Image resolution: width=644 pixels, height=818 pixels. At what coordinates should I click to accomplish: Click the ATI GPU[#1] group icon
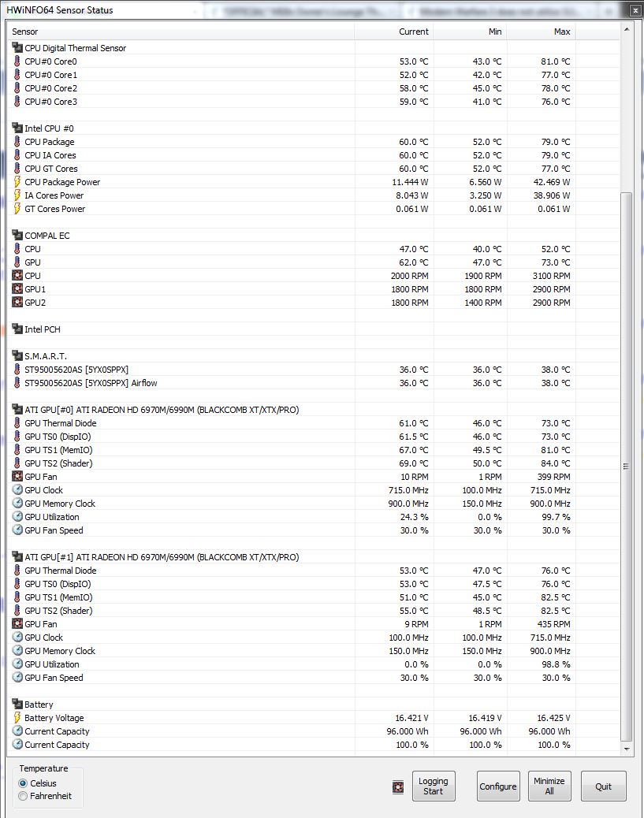tap(17, 556)
